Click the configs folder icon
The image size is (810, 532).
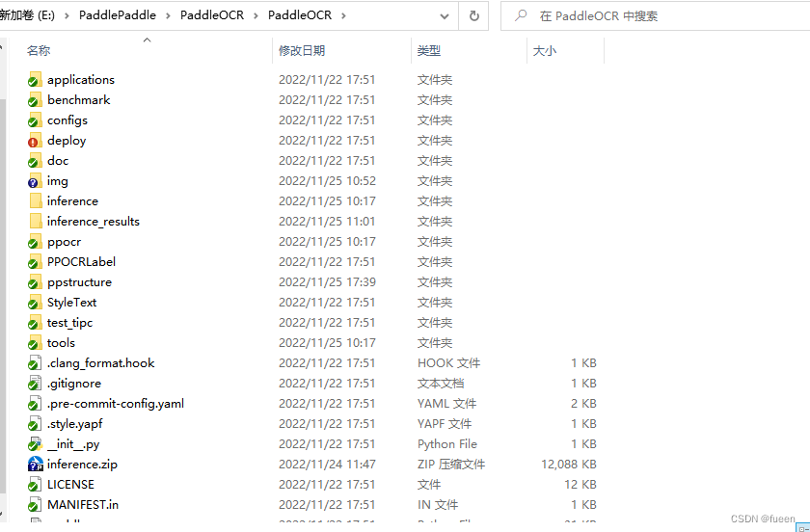tap(35, 120)
